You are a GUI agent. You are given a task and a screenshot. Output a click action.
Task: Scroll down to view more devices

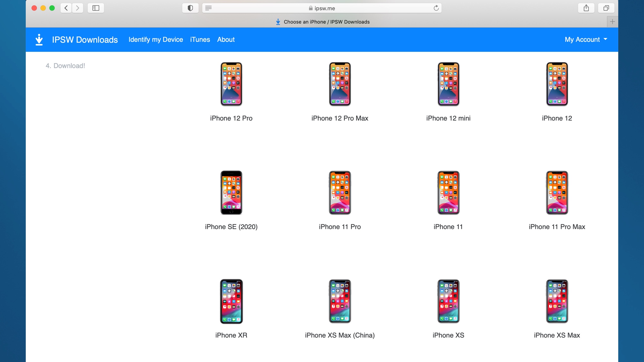click(x=322, y=265)
